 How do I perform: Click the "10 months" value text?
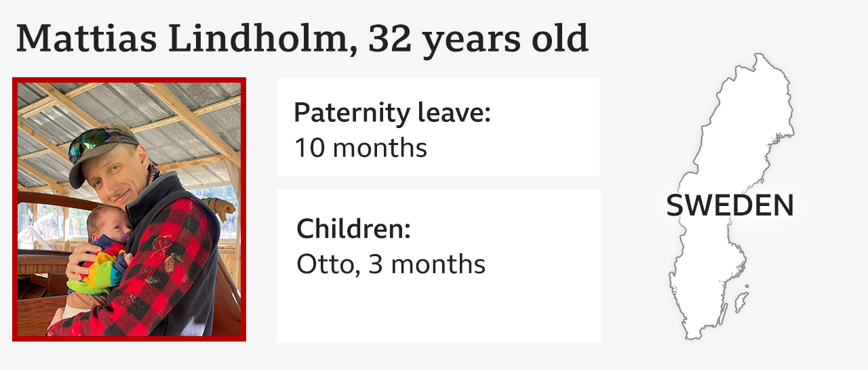point(361,148)
